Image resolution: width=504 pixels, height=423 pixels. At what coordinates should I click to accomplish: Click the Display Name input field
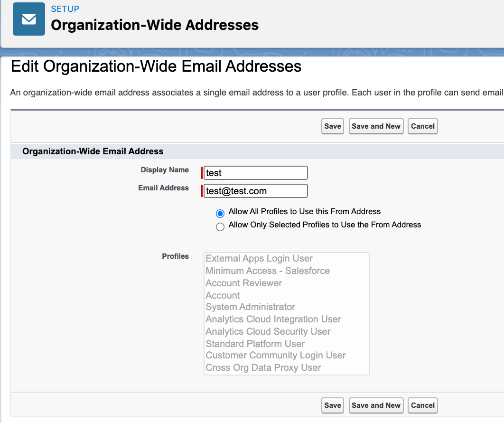point(255,173)
